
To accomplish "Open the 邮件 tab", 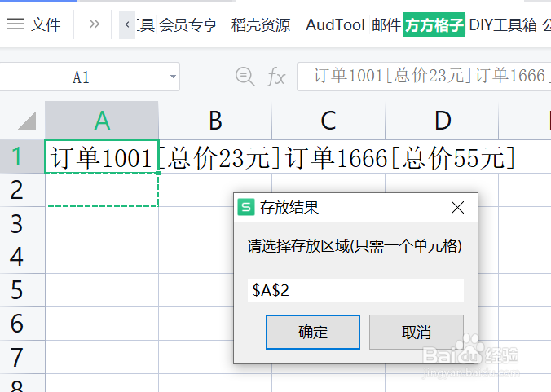I will [386, 25].
